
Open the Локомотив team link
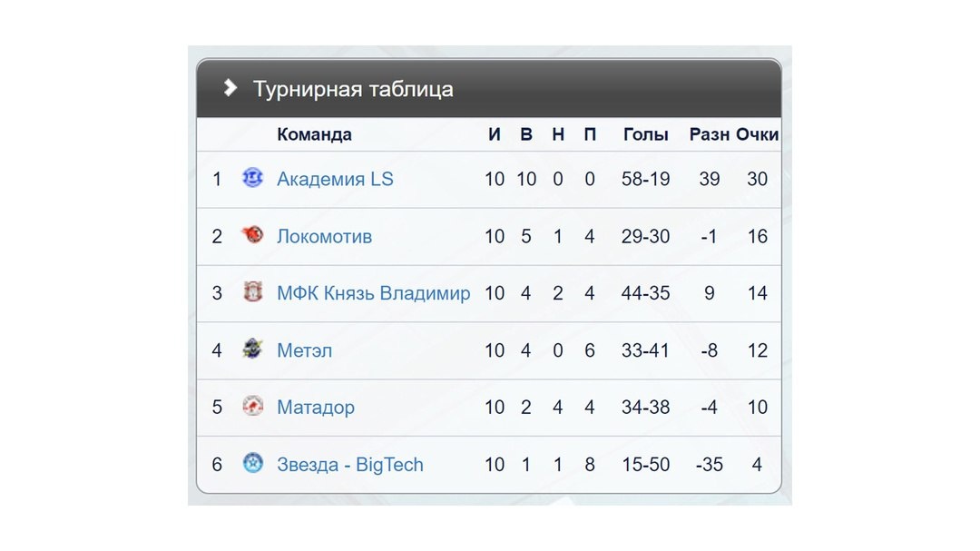(324, 236)
